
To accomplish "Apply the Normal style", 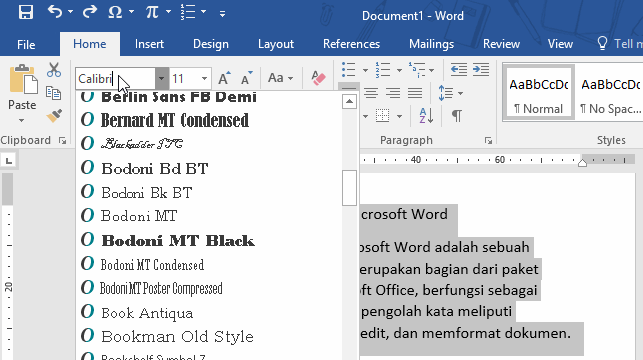I will pos(538,92).
